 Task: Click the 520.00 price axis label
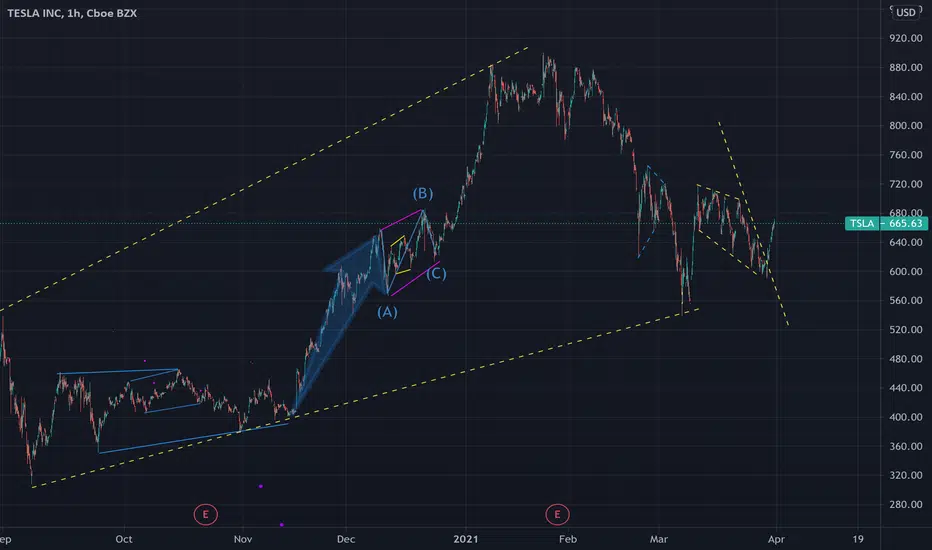[x=905, y=329]
